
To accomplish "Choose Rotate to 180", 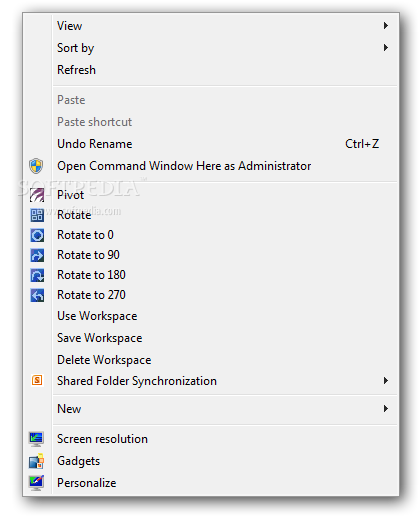I will [211, 275].
